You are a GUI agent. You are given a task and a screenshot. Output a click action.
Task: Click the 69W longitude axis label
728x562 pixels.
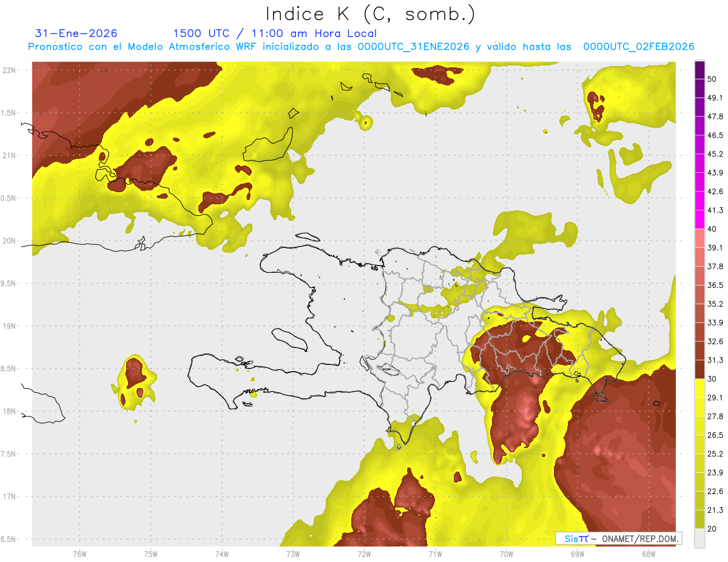578,554
